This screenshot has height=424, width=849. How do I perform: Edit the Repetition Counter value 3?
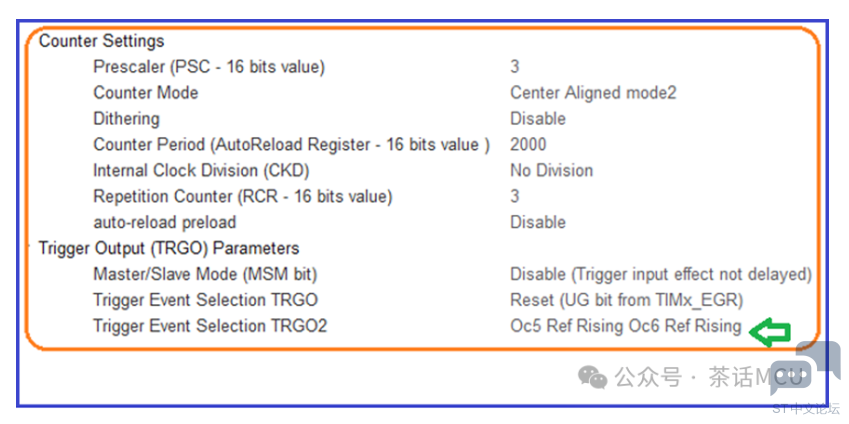click(514, 196)
